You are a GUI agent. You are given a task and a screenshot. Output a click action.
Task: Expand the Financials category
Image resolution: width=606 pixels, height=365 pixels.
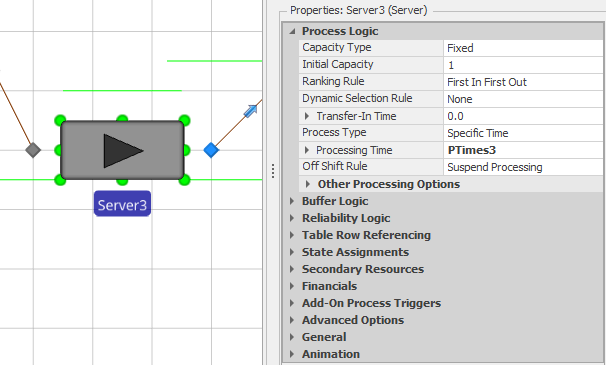pos(292,286)
